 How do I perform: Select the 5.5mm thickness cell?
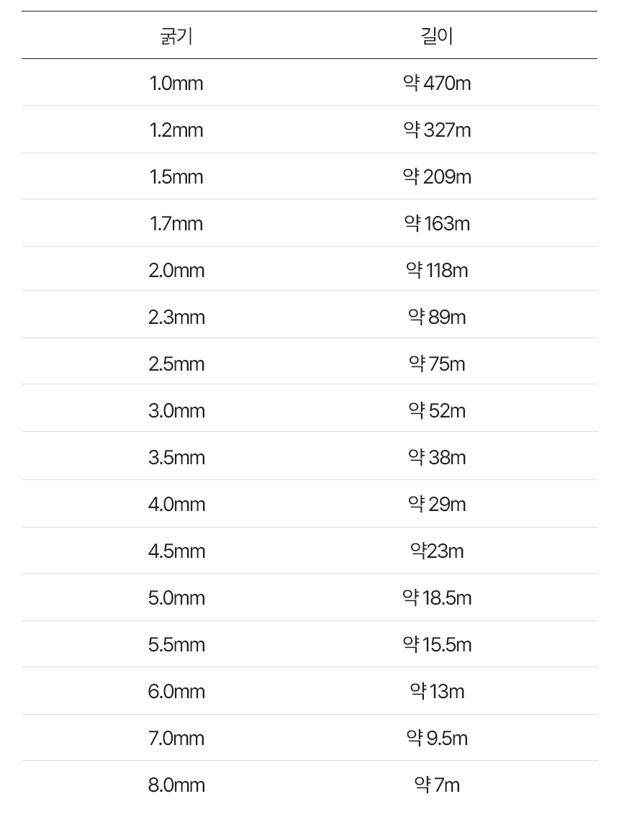(176, 645)
